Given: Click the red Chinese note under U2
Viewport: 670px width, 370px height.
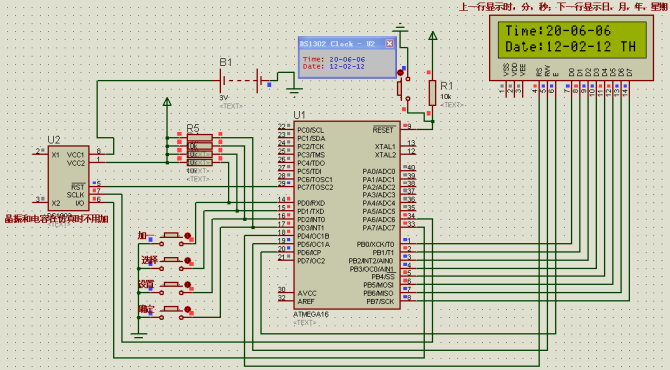Looking at the screenshot, I should 56,219.
